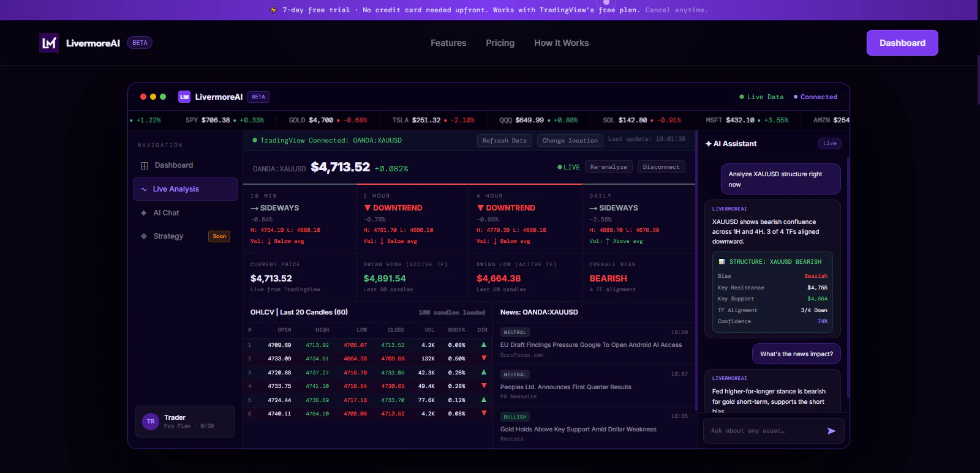Click the red macOS-style close dot
Viewport: 980px width, 473px height.
click(143, 97)
